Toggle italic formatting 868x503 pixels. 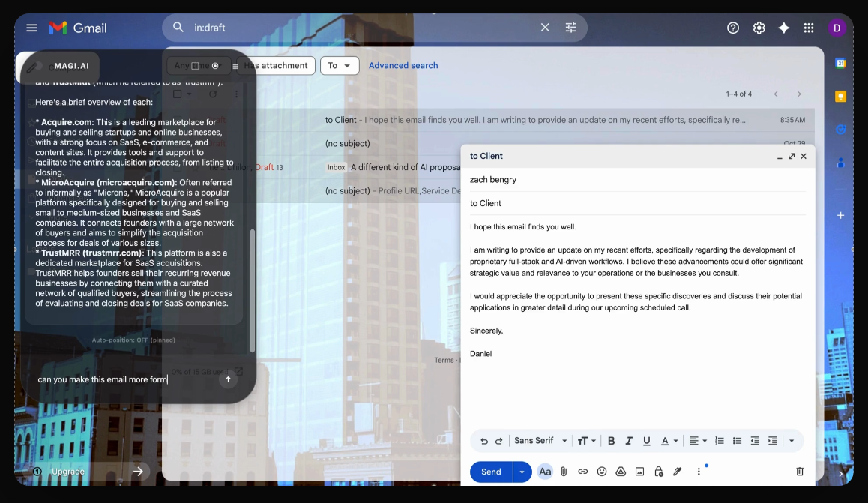(x=628, y=441)
